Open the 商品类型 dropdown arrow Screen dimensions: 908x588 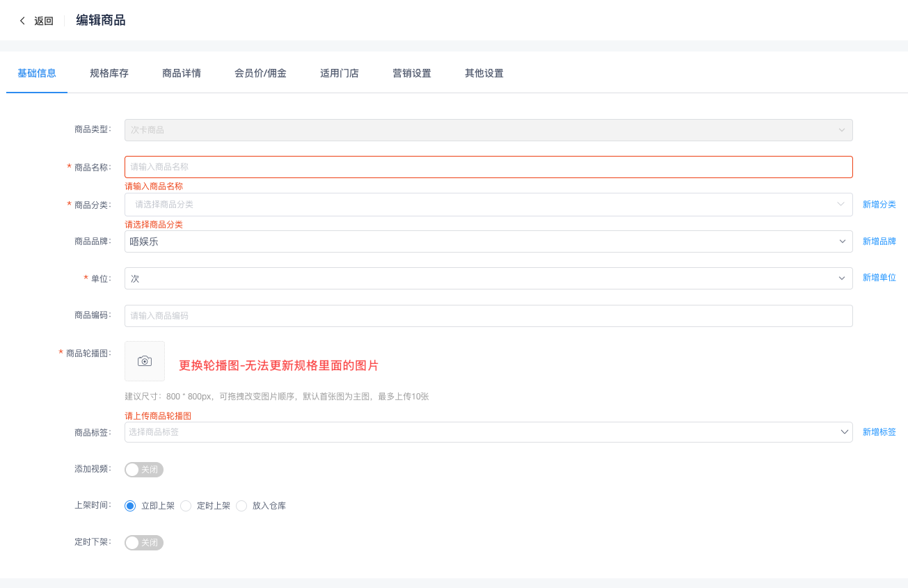coord(840,130)
